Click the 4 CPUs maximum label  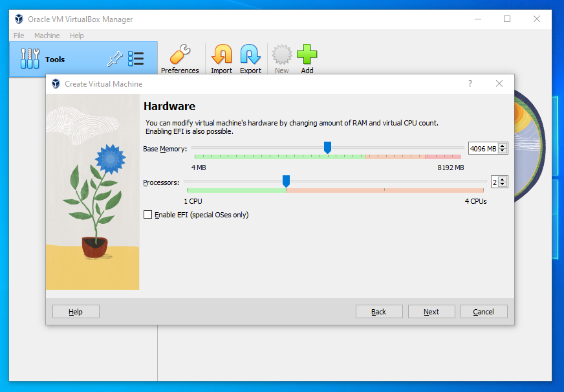click(475, 201)
